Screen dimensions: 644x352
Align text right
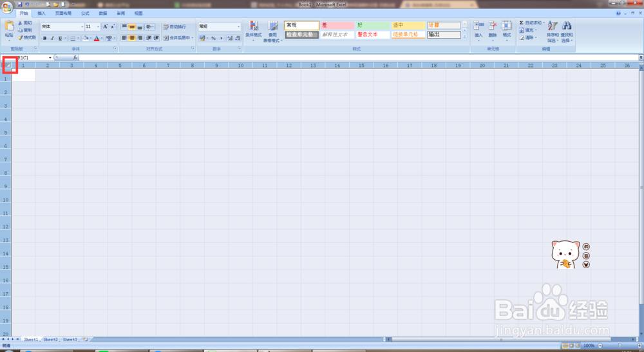pos(140,38)
